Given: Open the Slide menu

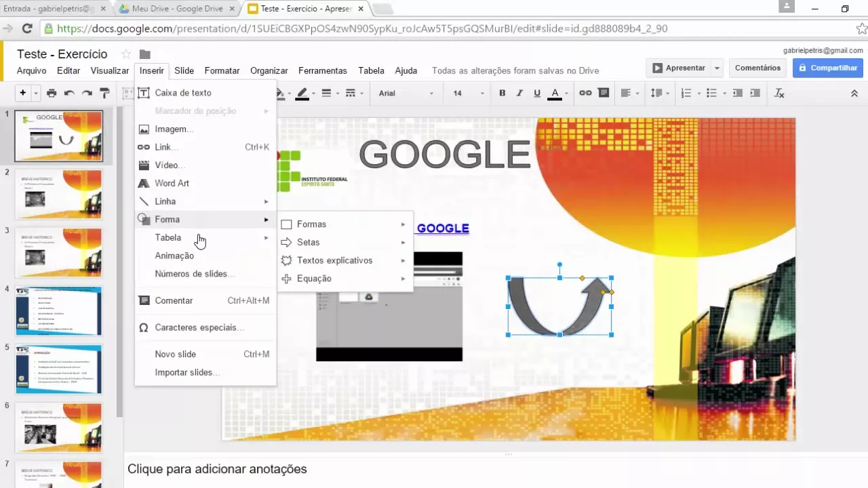Looking at the screenshot, I should click(x=184, y=70).
